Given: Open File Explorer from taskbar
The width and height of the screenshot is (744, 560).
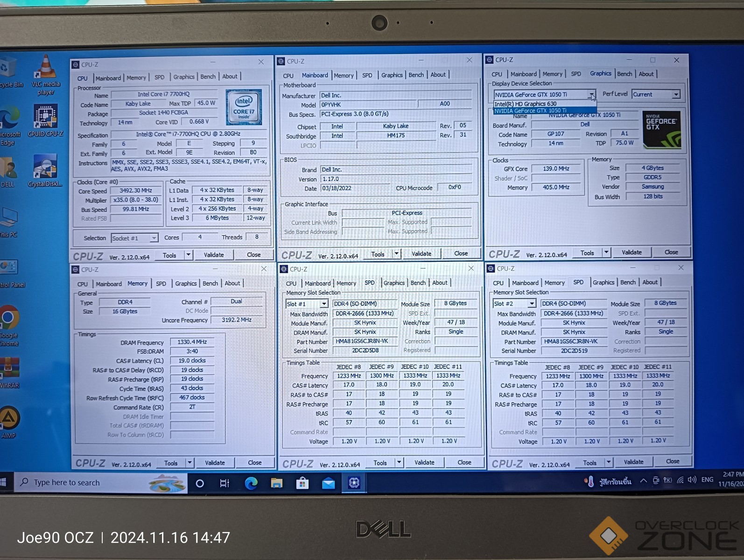Looking at the screenshot, I should coord(277,483).
